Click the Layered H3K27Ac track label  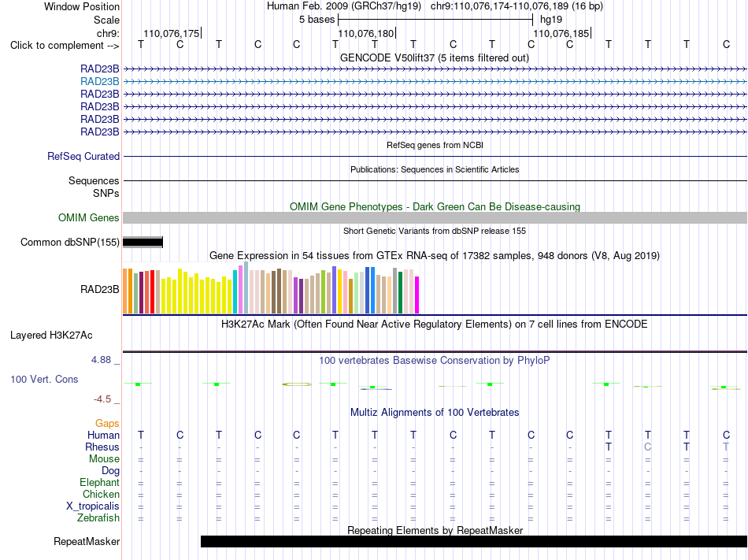coord(51,336)
